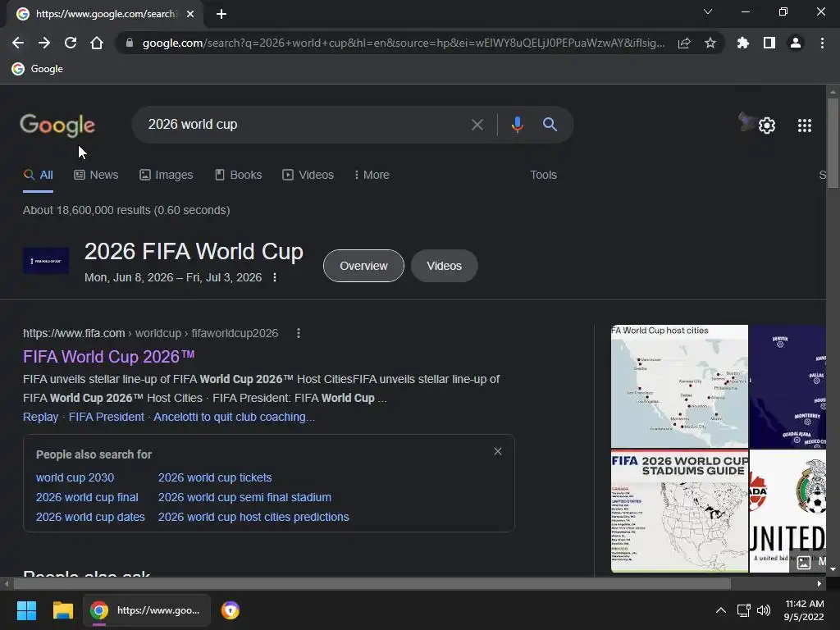This screenshot has width=840, height=630.
Task: Search 2026 world cup semi final stadium
Action: pos(244,497)
